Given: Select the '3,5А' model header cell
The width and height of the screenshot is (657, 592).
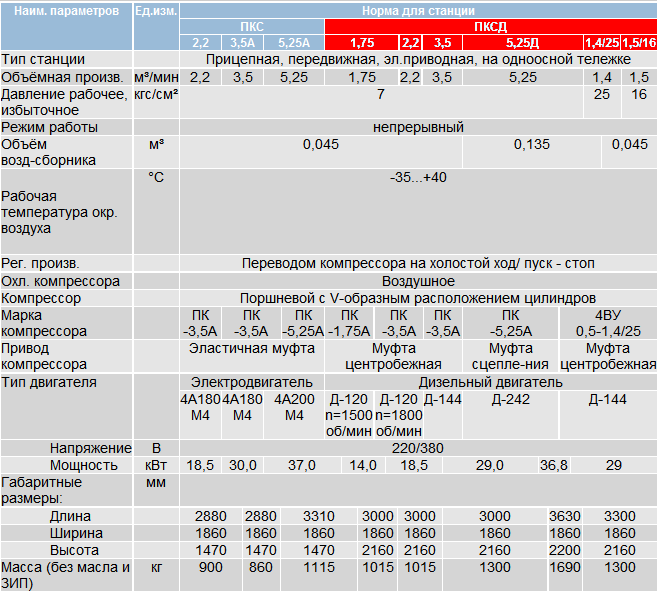Looking at the screenshot, I should [x=242, y=43].
